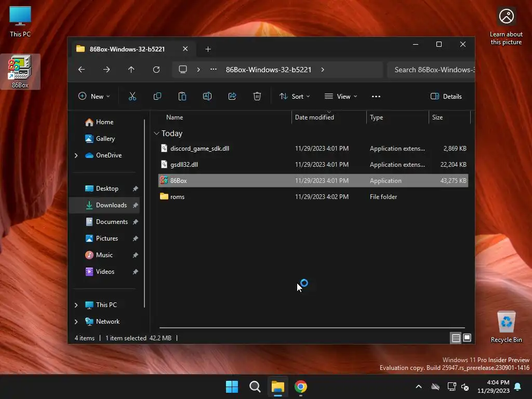Select the roms folder
Image resolution: width=532 pixels, height=399 pixels.
313,197
